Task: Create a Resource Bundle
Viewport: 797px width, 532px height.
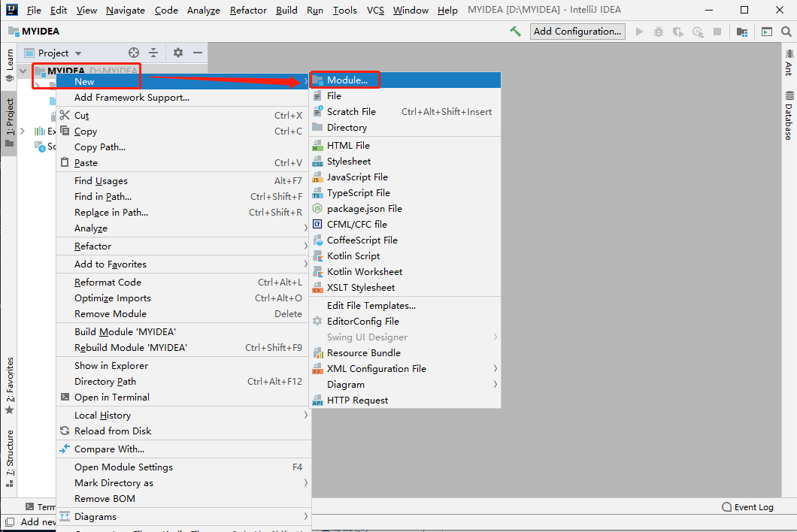Action: 405,352
